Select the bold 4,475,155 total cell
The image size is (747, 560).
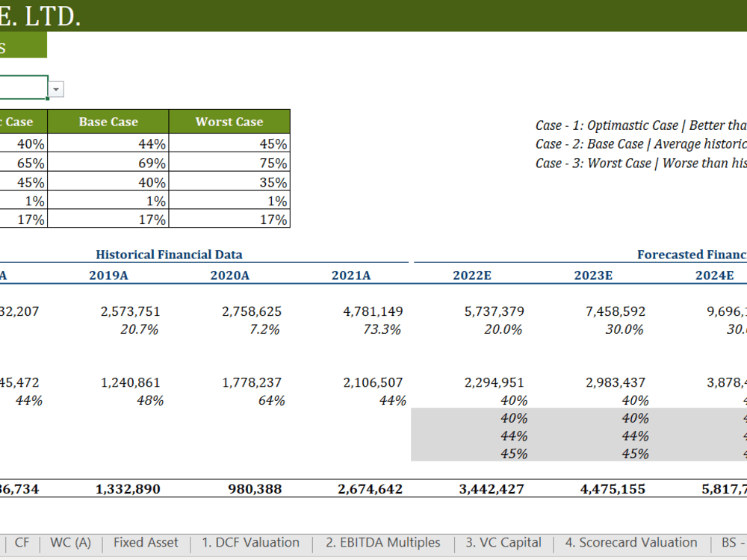click(x=613, y=489)
